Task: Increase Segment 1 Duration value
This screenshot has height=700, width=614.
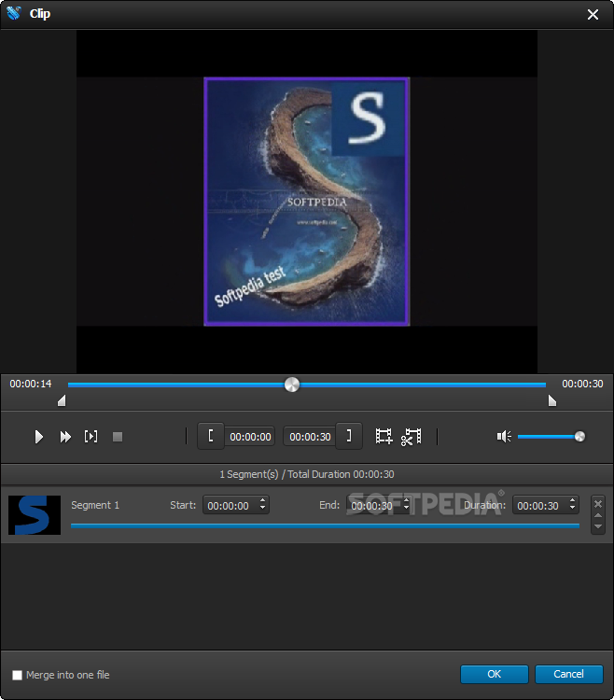Action: tap(573, 500)
